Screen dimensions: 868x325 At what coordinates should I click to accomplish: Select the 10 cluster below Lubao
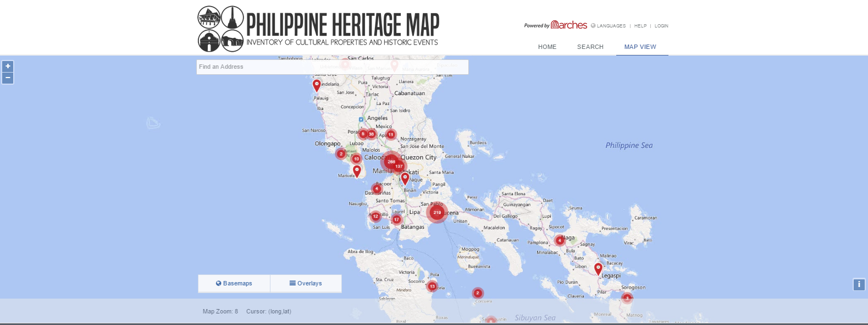(356, 158)
